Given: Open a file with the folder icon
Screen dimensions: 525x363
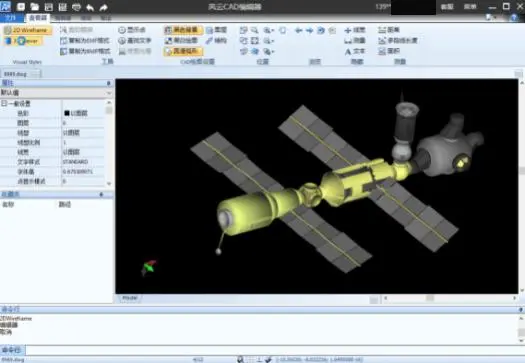Looking at the screenshot, I should tap(35, 7).
